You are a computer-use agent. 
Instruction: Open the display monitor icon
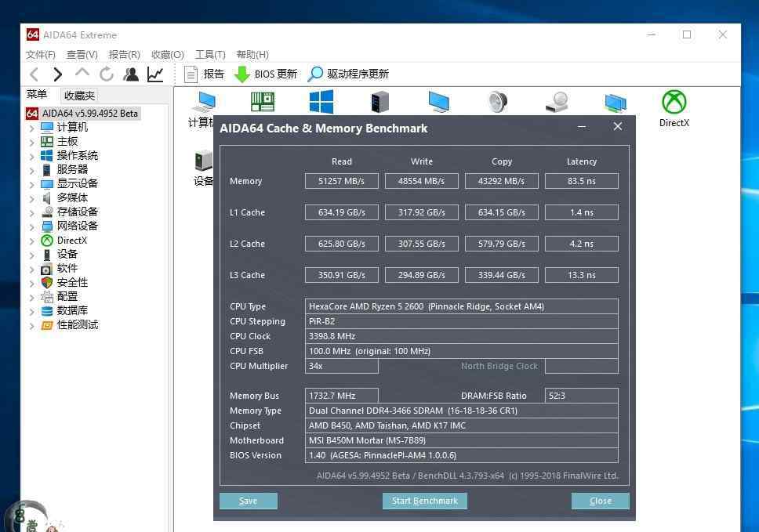click(x=439, y=102)
